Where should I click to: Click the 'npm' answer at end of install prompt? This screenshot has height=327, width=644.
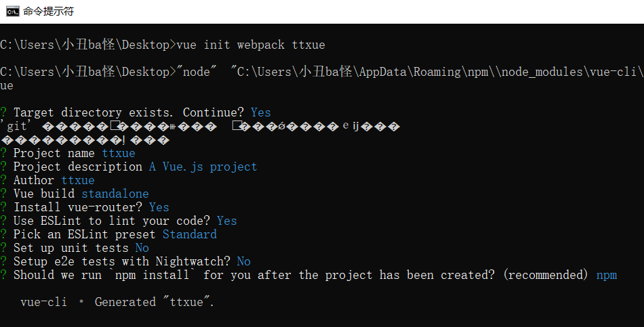607,275
